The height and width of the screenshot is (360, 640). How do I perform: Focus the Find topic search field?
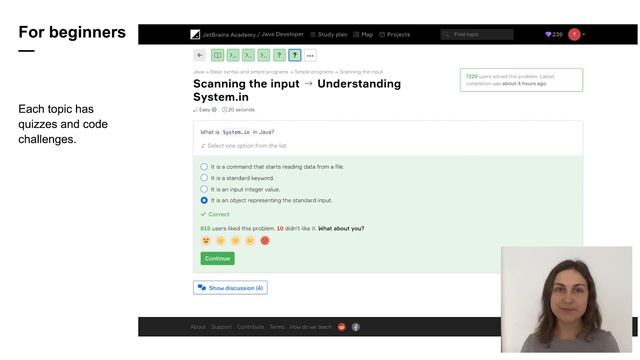pos(477,35)
